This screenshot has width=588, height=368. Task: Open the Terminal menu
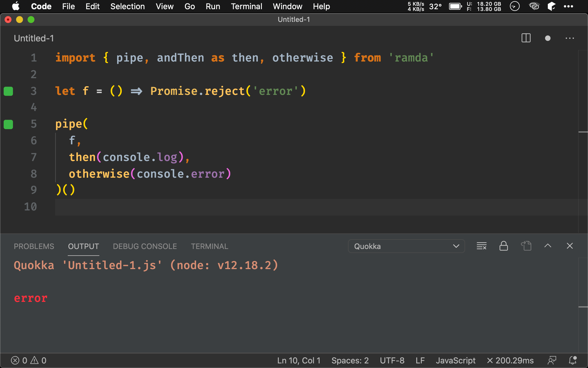click(x=246, y=6)
